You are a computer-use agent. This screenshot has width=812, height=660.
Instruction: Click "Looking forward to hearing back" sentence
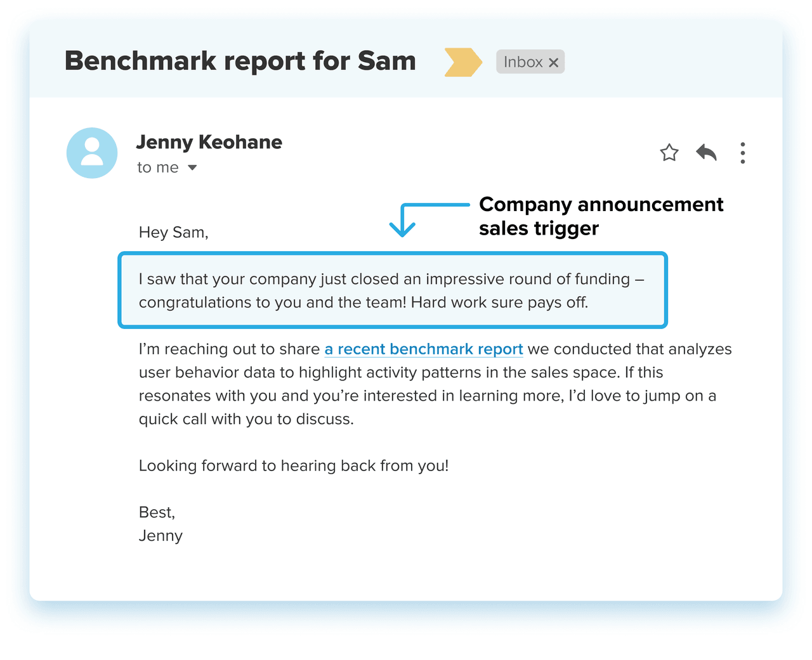pos(293,466)
